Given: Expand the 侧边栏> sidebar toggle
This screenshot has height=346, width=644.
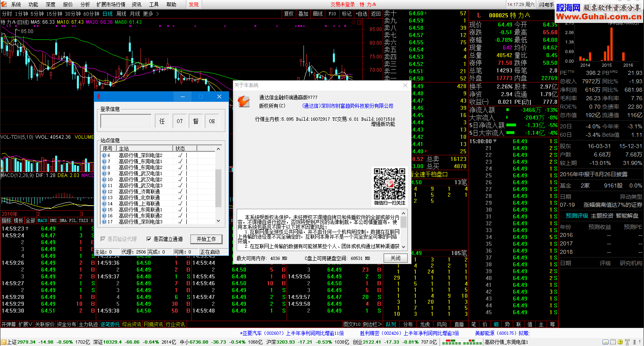Looking at the screenshot, I should tap(372, 324).
